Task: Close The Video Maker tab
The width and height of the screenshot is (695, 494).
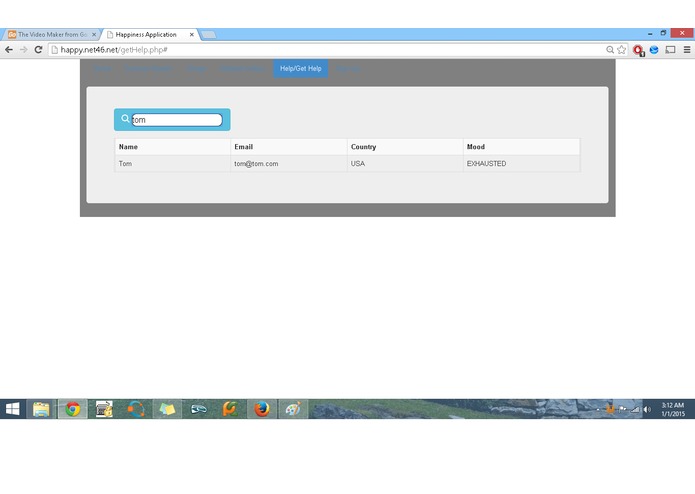Action: 94,35
